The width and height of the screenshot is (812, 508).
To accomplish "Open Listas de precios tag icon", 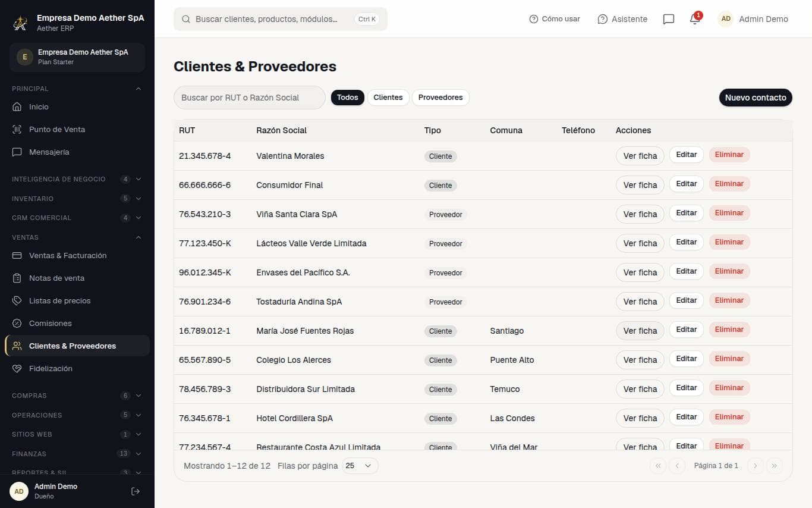I will tap(17, 301).
